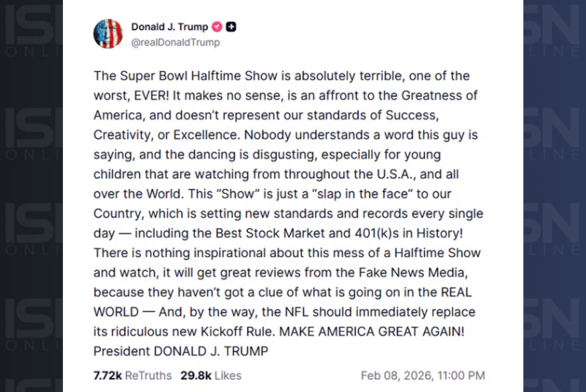Click the American flag profile avatar
Image resolution: width=586 pixels, height=392 pixels.
(108, 34)
